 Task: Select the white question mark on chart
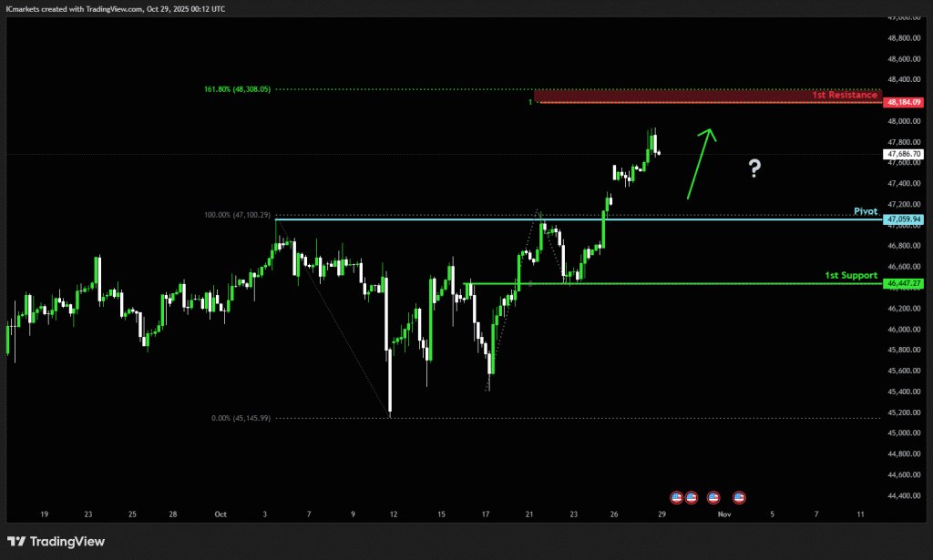[754, 168]
